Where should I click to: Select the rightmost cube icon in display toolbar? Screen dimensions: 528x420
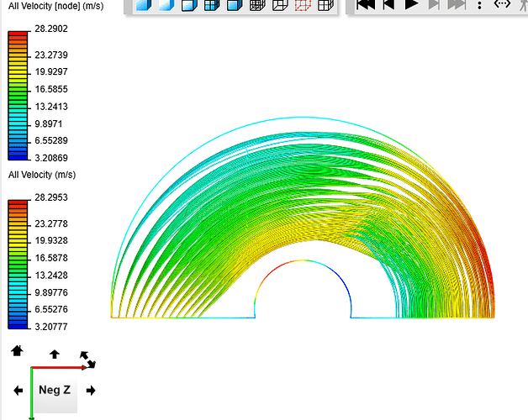click(325, 5)
